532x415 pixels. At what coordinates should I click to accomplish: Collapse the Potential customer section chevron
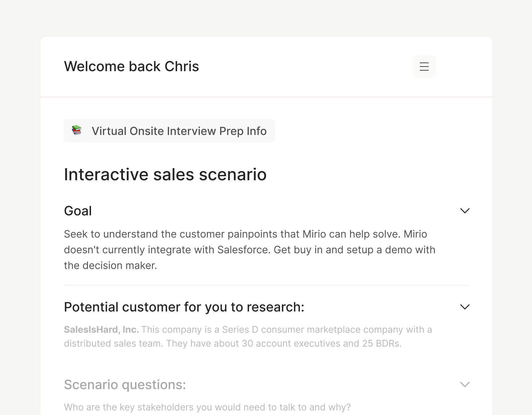tap(464, 307)
